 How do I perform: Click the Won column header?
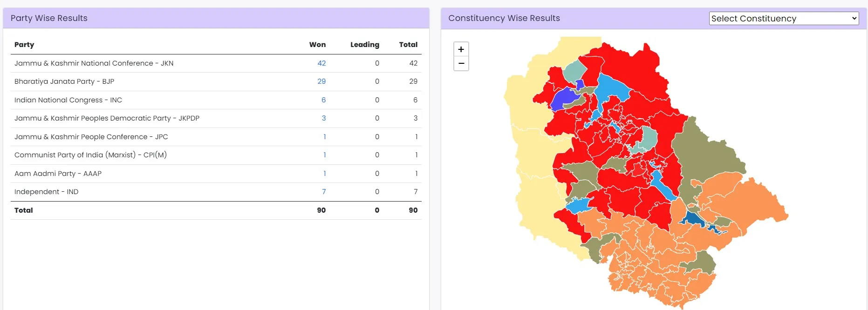(317, 45)
